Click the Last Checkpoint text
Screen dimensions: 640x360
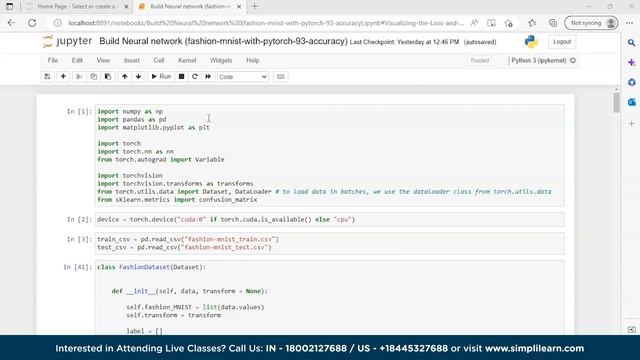pos(404,42)
